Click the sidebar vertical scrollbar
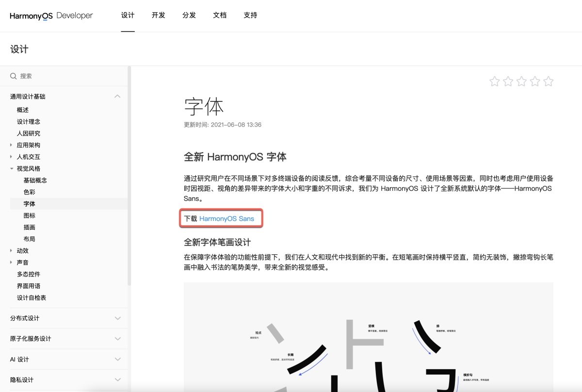582x392 pixels. tap(129, 174)
